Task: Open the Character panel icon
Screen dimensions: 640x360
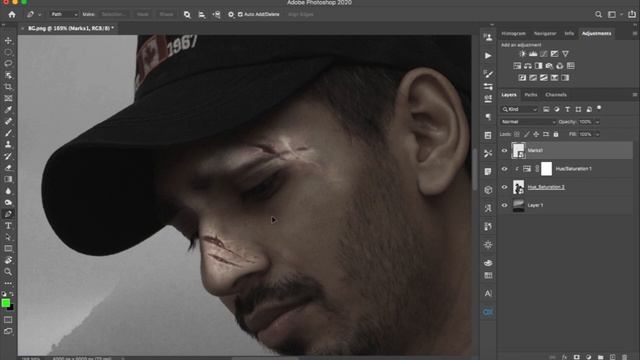Action: [x=488, y=293]
